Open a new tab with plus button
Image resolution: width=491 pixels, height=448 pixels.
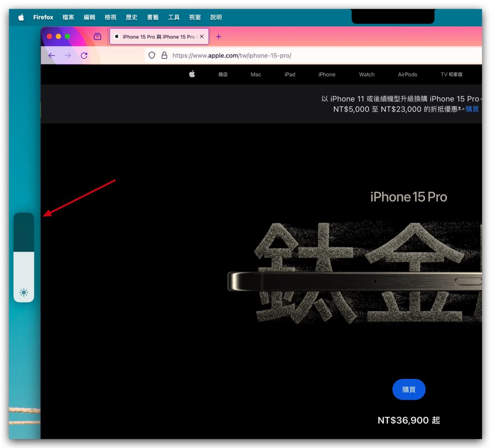click(x=218, y=37)
